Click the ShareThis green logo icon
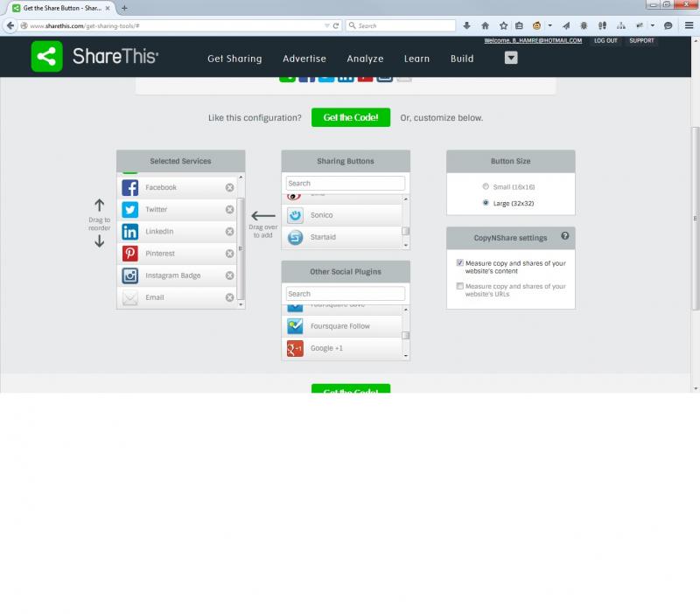The image size is (700, 614). coord(47,56)
